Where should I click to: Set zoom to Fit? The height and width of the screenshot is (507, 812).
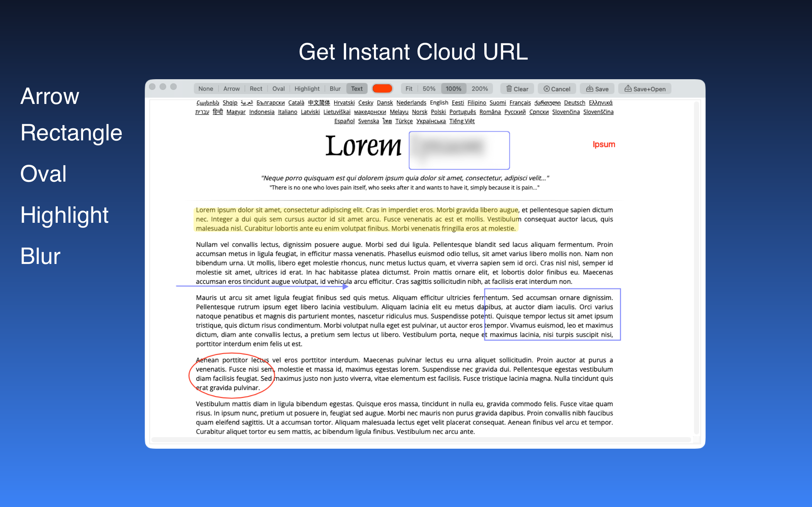(409, 89)
